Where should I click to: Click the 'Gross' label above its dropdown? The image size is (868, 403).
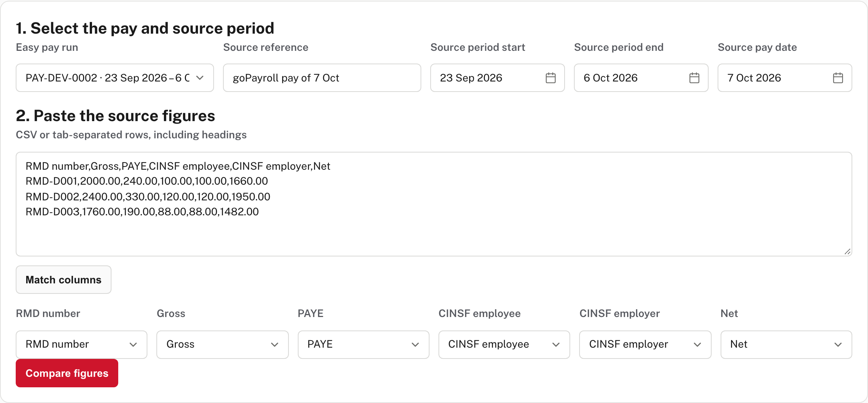[171, 314]
